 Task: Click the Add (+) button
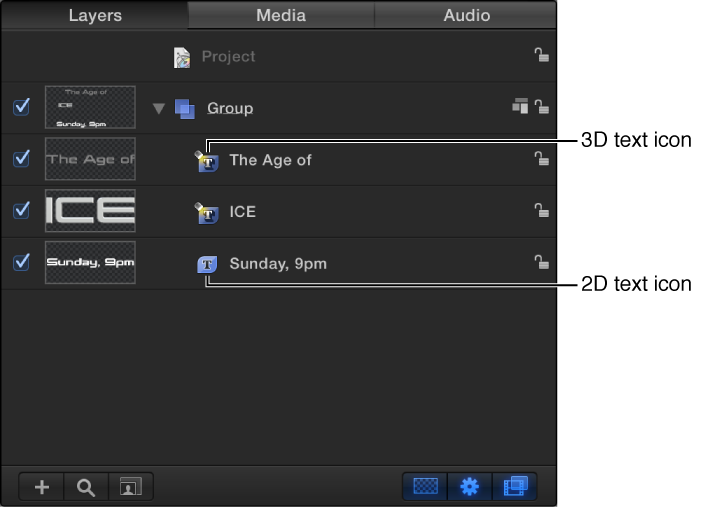[42, 487]
